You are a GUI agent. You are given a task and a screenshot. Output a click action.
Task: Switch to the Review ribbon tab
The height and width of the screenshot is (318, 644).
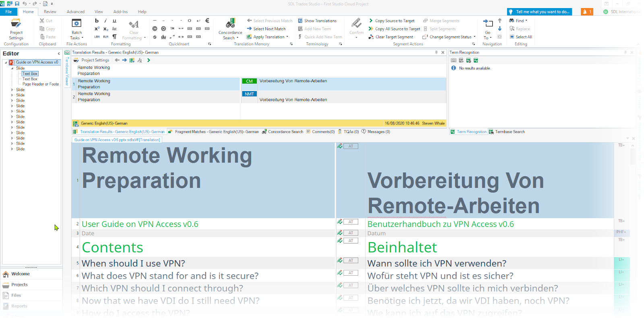[x=50, y=12]
